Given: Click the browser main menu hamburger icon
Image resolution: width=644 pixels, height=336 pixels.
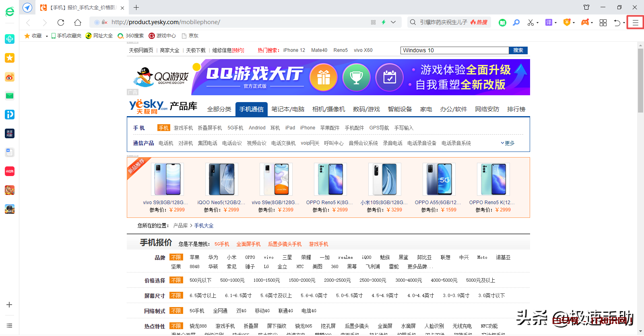Looking at the screenshot, I should click(635, 23).
